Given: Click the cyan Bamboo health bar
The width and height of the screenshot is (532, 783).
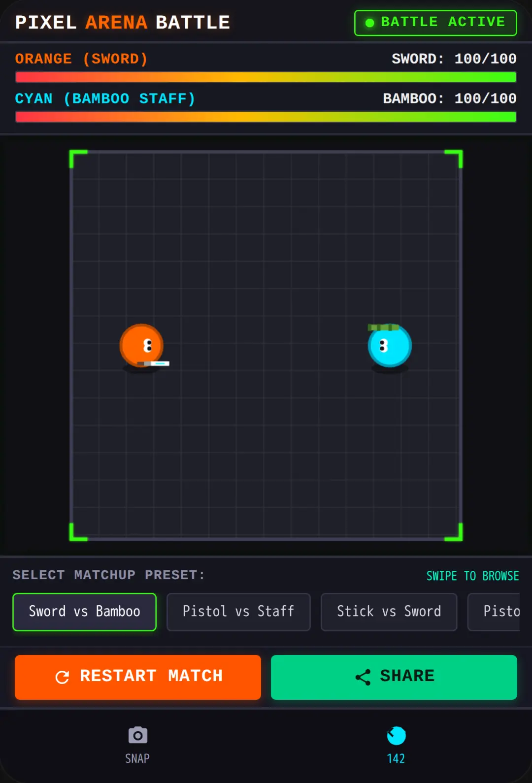Looking at the screenshot, I should click(266, 117).
